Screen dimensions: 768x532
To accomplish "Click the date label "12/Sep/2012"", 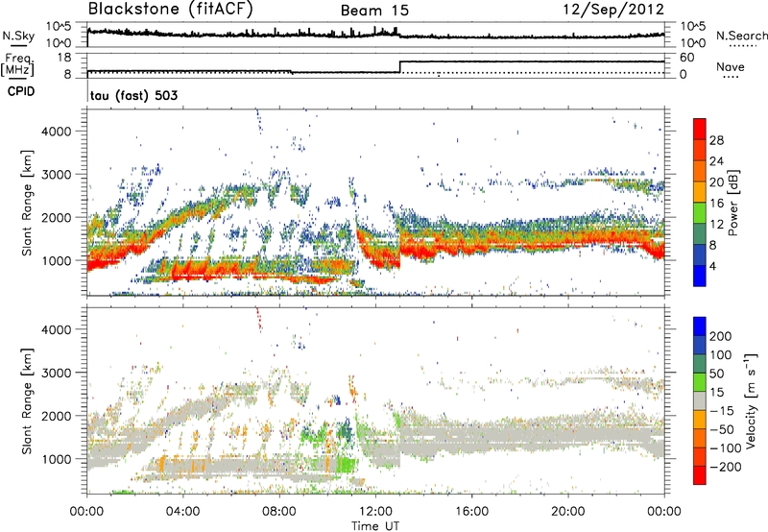I will [613, 10].
